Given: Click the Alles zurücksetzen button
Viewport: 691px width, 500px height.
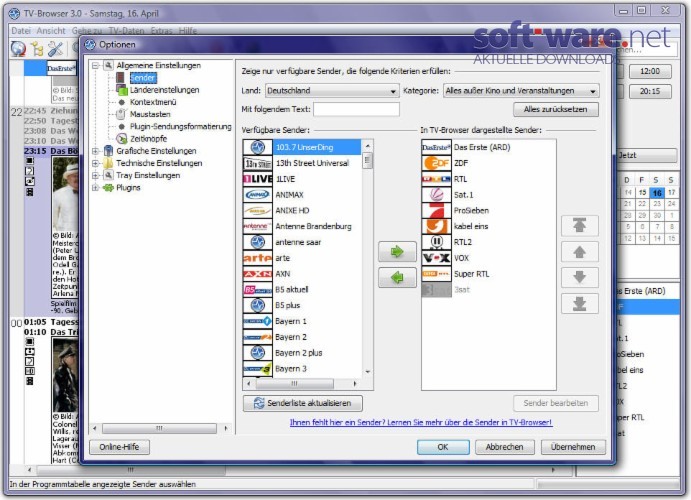Looking at the screenshot, I should coord(556,109).
